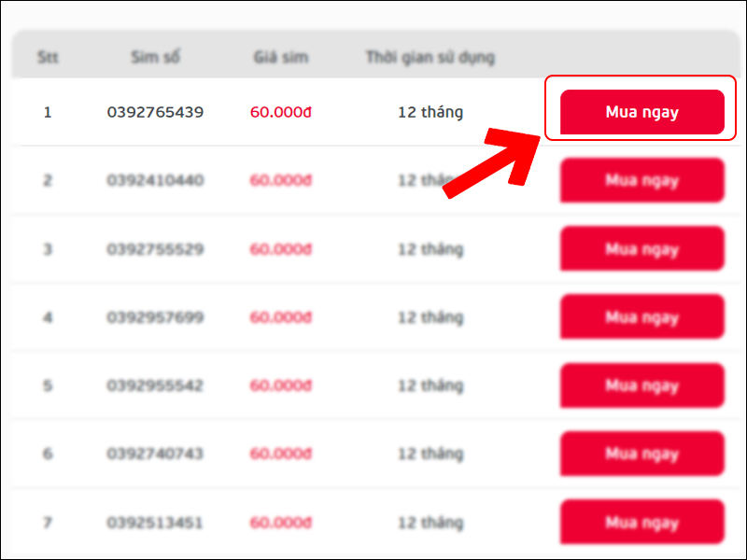The height and width of the screenshot is (560, 747).
Task: Click 12 tháng in row of 0392765439
Action: 430,112
